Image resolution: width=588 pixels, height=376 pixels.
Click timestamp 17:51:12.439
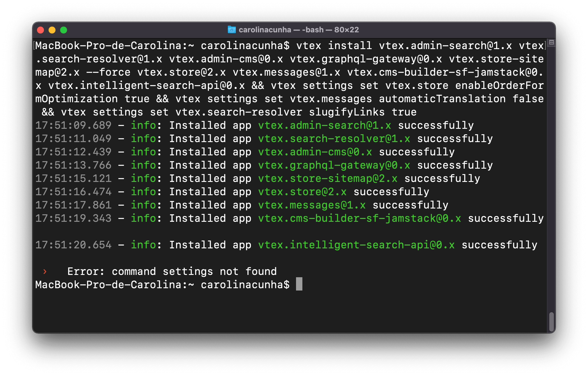(73, 152)
